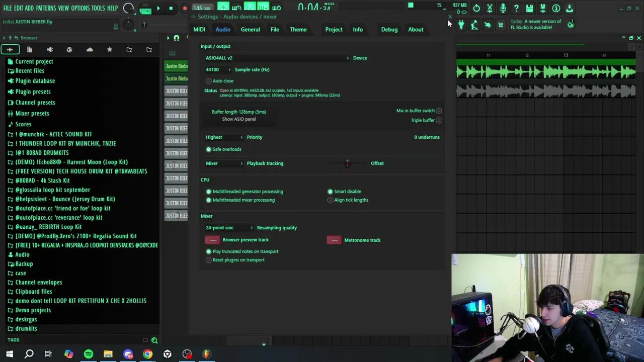
Task: Toggle Multithreaded mixer processing
Action: (240, 200)
